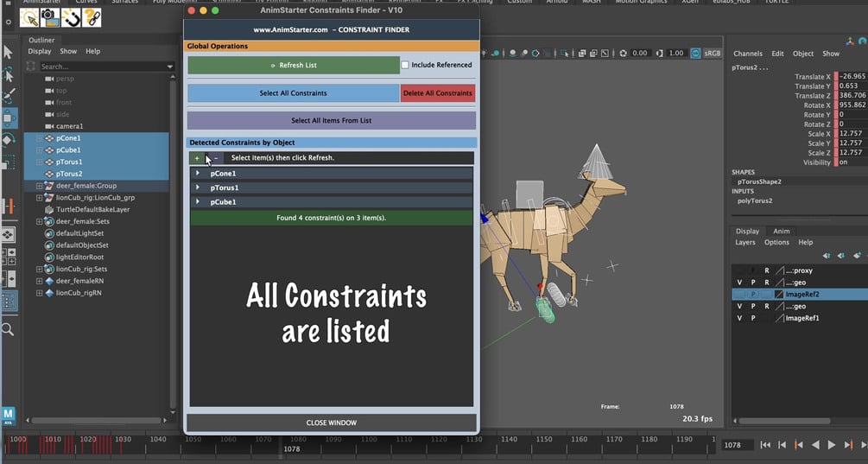
Task: Activate the Scale tool in the toolbox
Action: pyautogui.click(x=9, y=162)
